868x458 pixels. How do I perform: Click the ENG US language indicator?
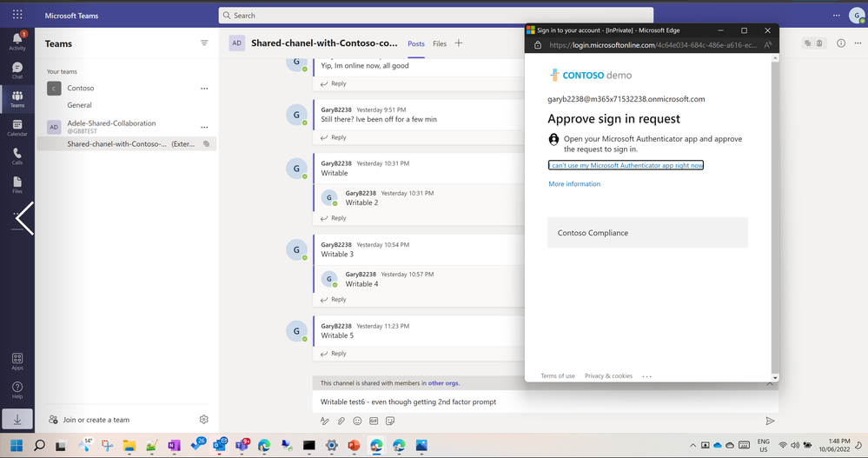click(x=764, y=445)
